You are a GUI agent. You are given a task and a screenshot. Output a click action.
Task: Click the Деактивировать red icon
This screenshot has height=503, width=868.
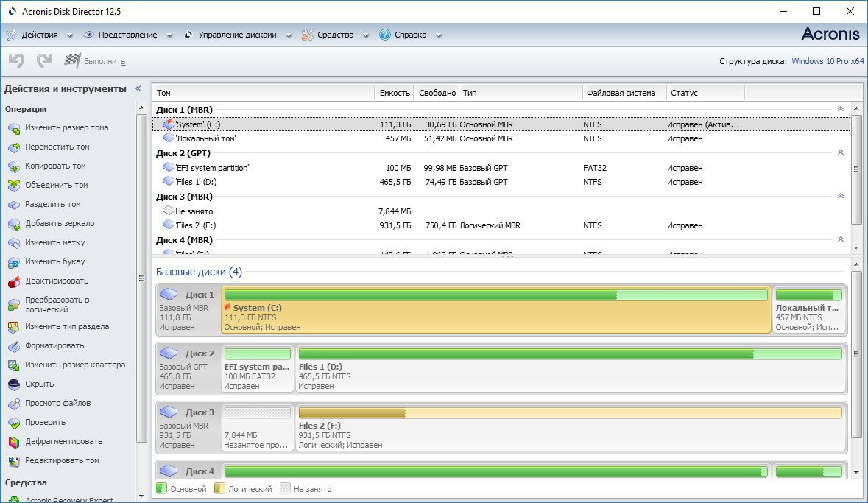click(x=14, y=281)
